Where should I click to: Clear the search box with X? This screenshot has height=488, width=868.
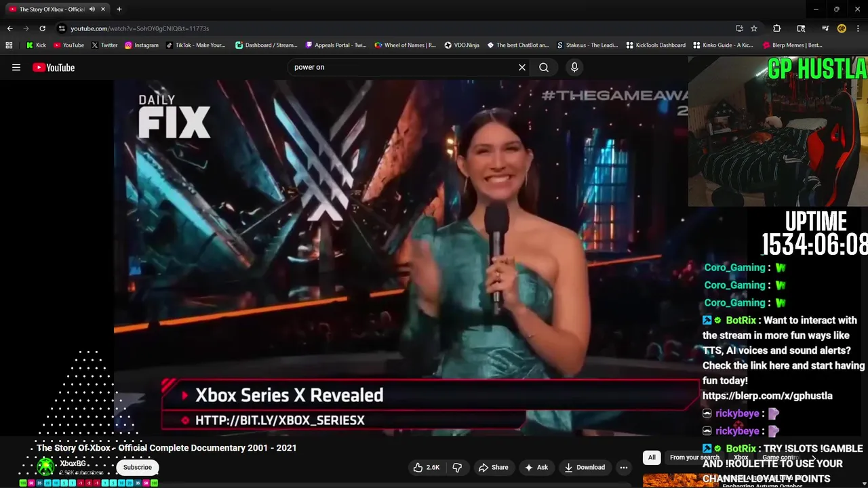[522, 67]
